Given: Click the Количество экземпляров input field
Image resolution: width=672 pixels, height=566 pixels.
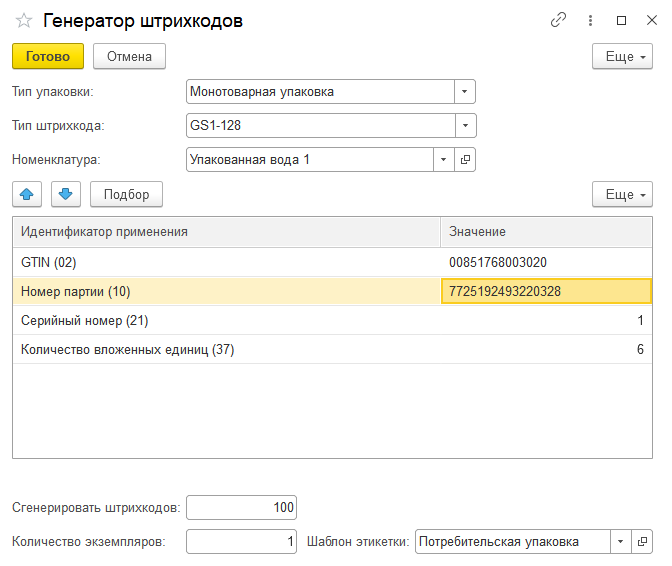Looking at the screenshot, I should coord(241,542).
